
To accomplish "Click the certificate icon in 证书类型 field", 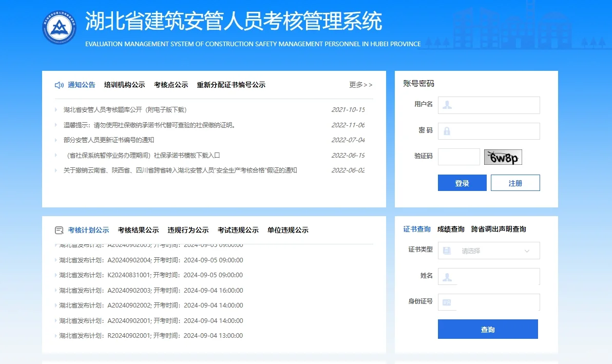I will (447, 251).
